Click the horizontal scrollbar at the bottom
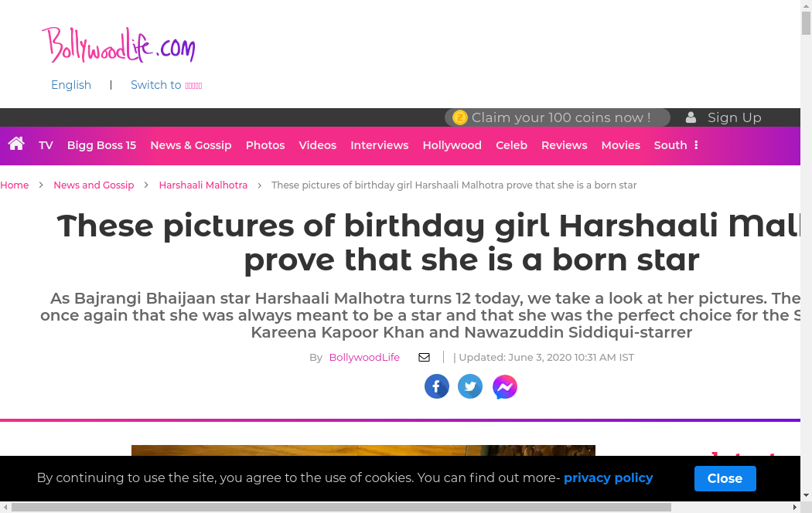The image size is (812, 513). click(x=340, y=507)
